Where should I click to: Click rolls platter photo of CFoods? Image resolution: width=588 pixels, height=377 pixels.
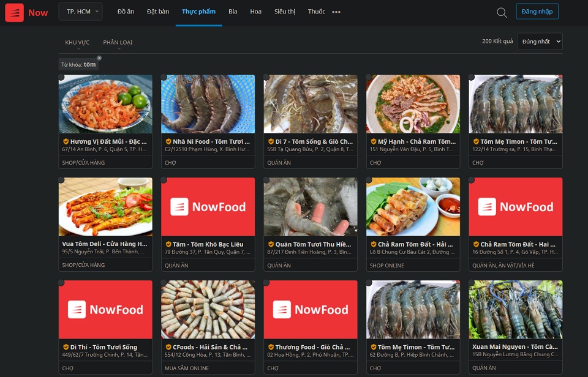tap(208, 310)
